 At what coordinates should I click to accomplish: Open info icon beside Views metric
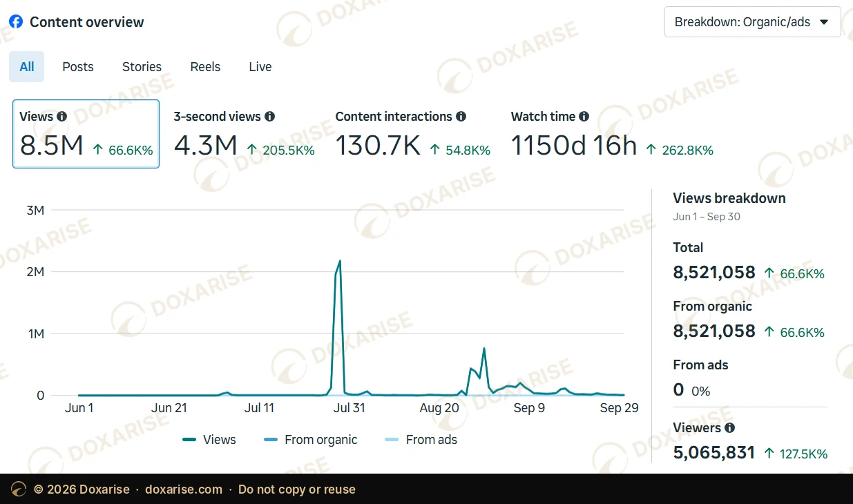click(62, 117)
